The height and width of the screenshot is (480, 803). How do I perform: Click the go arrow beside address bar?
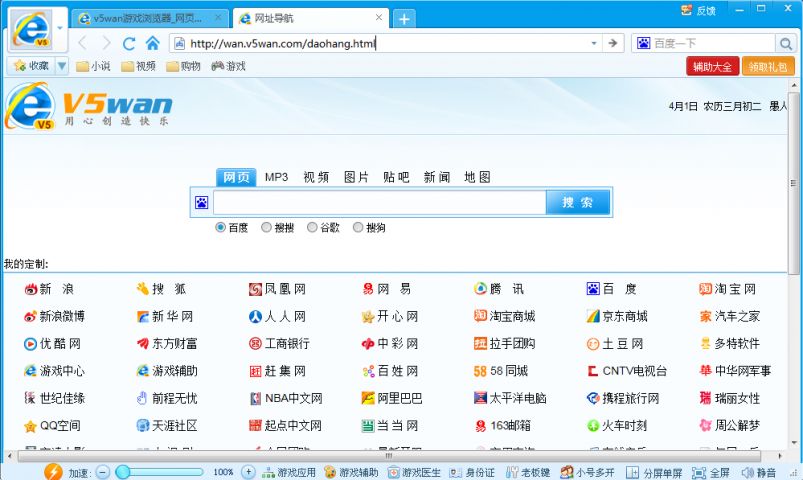pyautogui.click(x=612, y=43)
